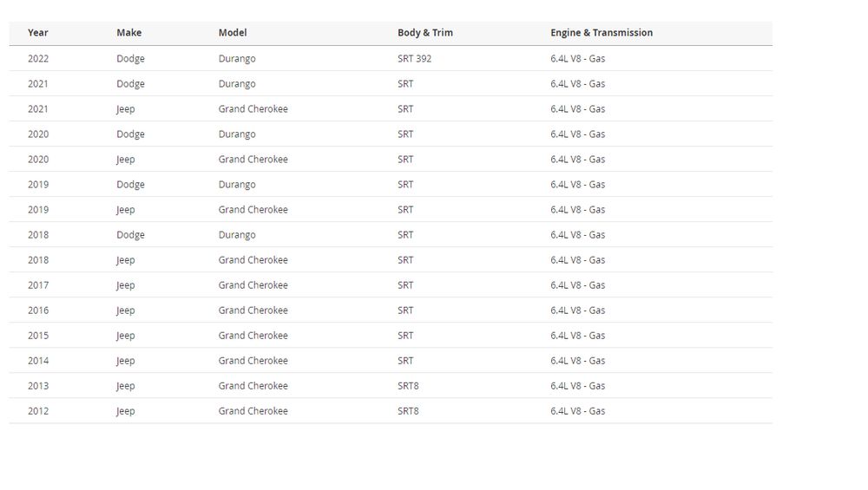Click the SRT8 trim in the 2013 row
The image size is (868, 490).
(x=408, y=386)
